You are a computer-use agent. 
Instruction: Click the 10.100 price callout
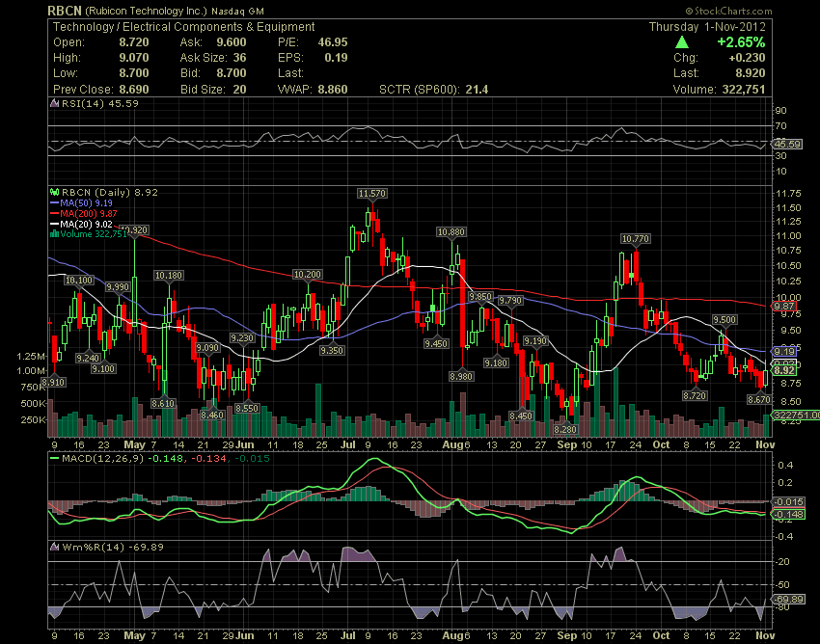click(79, 281)
